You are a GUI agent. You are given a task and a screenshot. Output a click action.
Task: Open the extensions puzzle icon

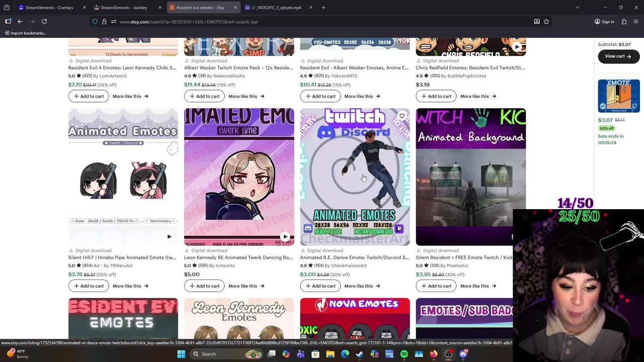pos(624,22)
